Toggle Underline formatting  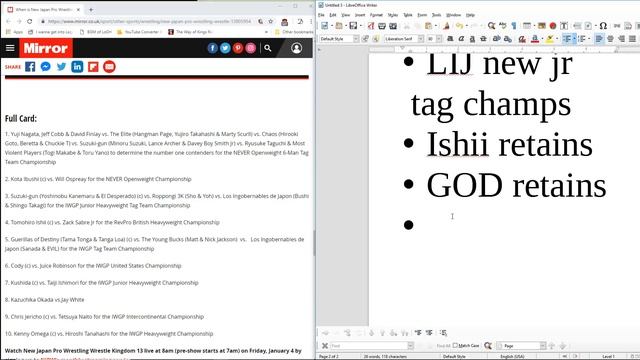click(472, 39)
